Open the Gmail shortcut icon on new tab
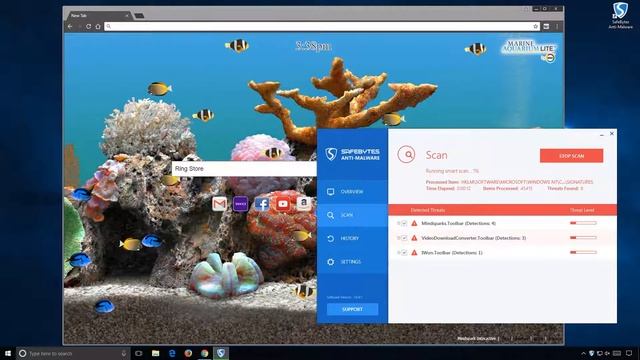The image size is (640, 360). click(x=220, y=204)
